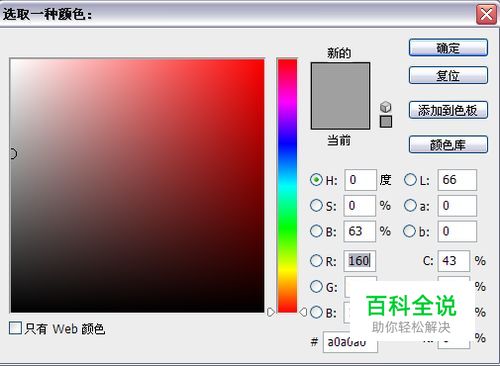Click the brightness field showing 63
The image size is (500, 366).
point(360,231)
